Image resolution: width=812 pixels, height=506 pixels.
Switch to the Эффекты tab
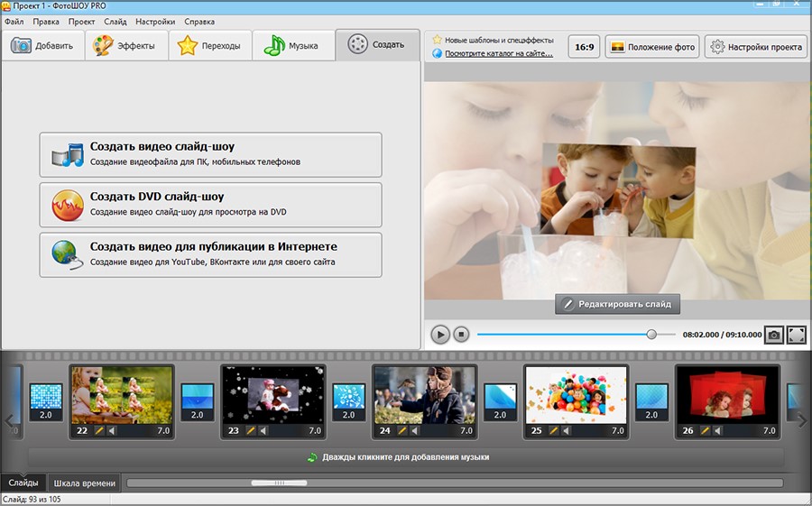(126, 46)
